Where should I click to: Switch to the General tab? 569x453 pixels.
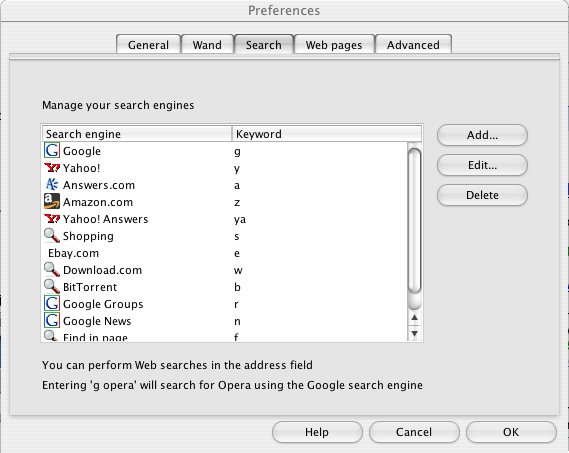(148, 45)
